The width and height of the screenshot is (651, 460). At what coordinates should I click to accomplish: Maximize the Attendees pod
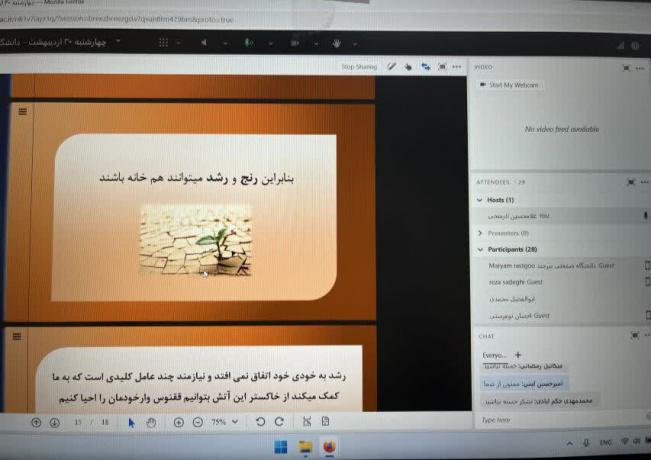click(x=631, y=182)
